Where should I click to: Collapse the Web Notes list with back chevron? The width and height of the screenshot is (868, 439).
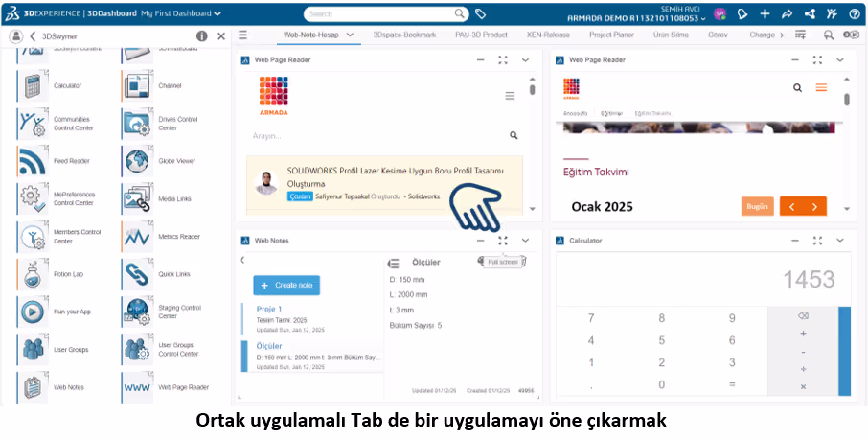point(242,260)
